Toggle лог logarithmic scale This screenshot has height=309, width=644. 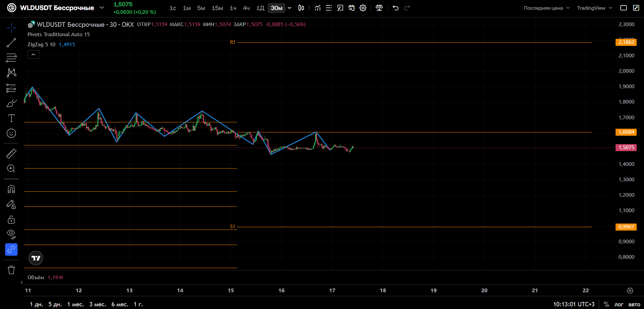click(x=619, y=304)
